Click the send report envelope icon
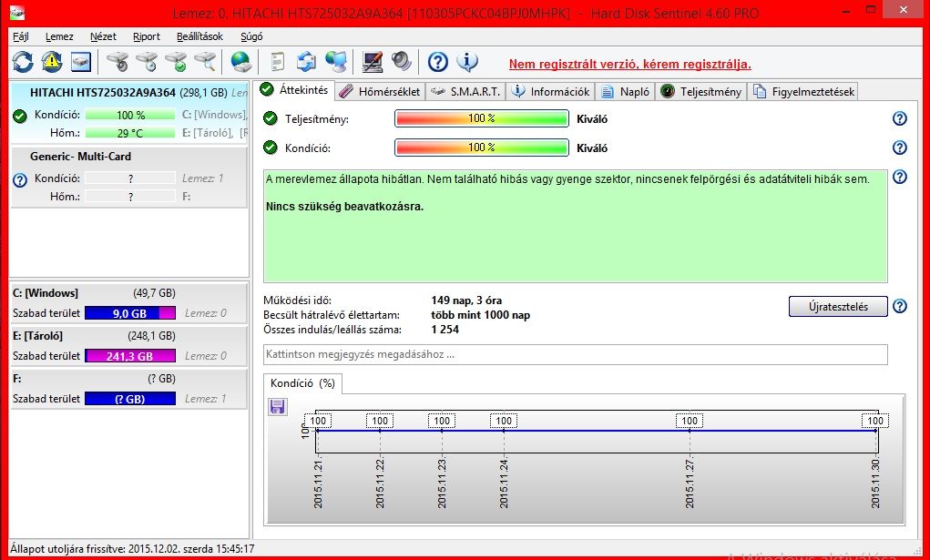The width and height of the screenshot is (930, 560). [x=306, y=62]
